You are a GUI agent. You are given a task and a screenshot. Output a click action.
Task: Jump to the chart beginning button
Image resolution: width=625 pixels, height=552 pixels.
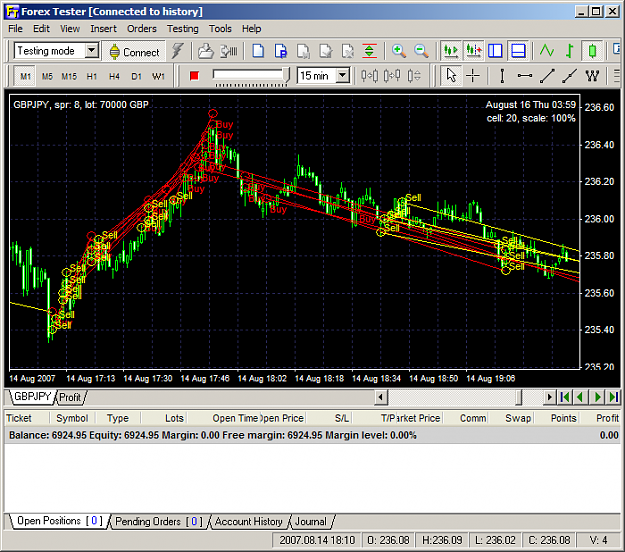click(564, 397)
